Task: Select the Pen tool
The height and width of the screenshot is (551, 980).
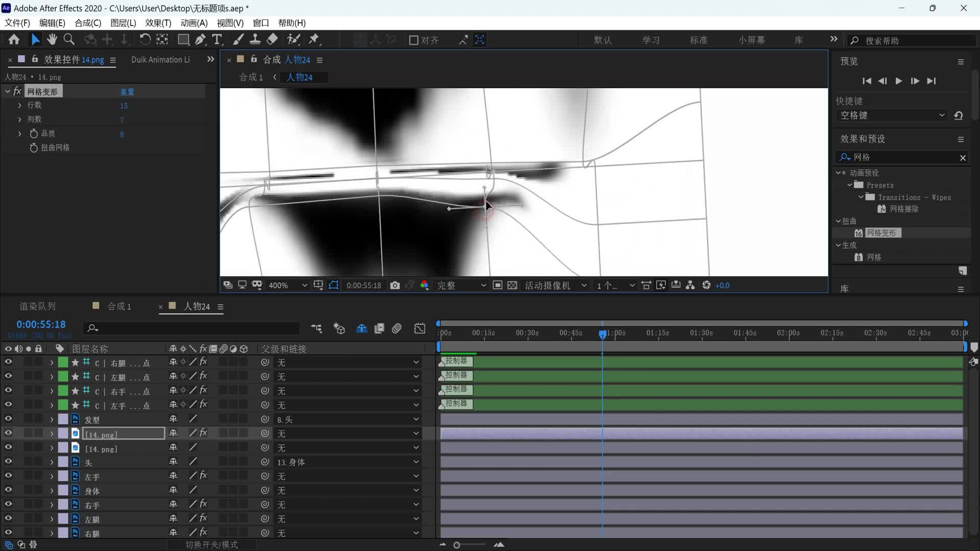Action: pos(201,40)
